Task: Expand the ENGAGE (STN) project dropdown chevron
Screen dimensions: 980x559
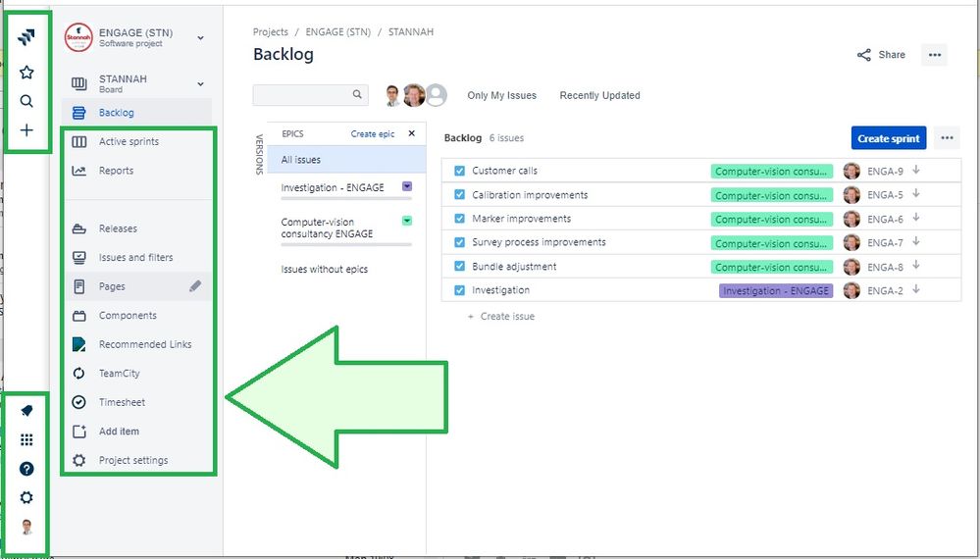Action: 201,38
